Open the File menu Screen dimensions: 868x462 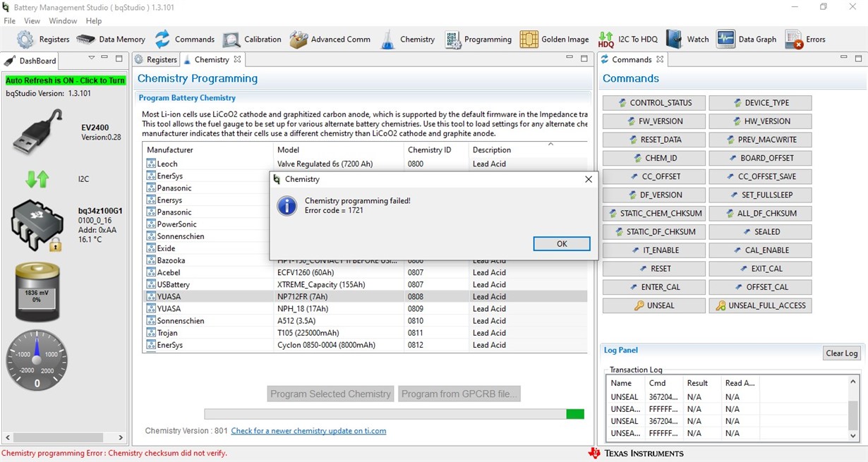click(x=10, y=21)
